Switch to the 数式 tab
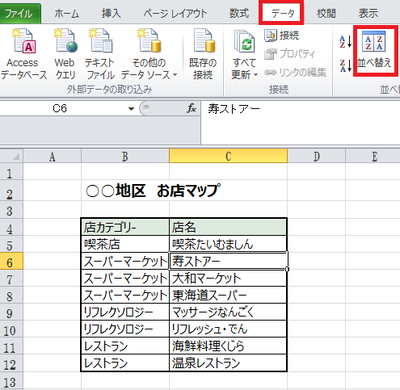This screenshot has height=390, width=400. (239, 13)
